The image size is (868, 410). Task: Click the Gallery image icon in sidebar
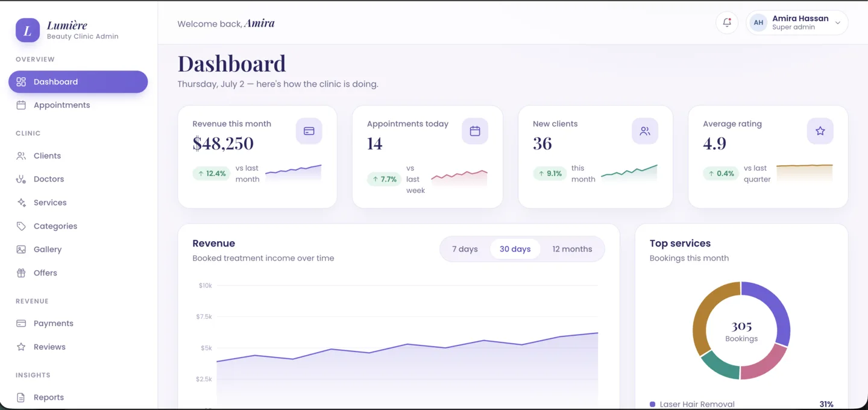(21, 250)
